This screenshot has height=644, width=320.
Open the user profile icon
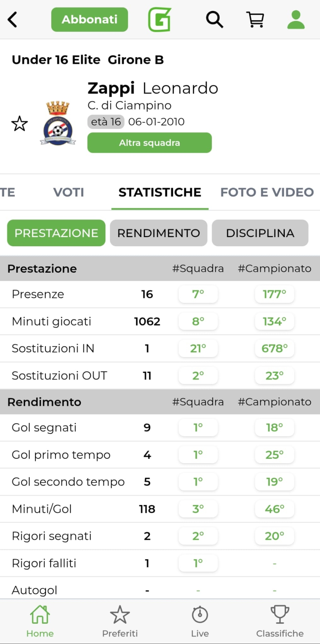[x=296, y=19]
